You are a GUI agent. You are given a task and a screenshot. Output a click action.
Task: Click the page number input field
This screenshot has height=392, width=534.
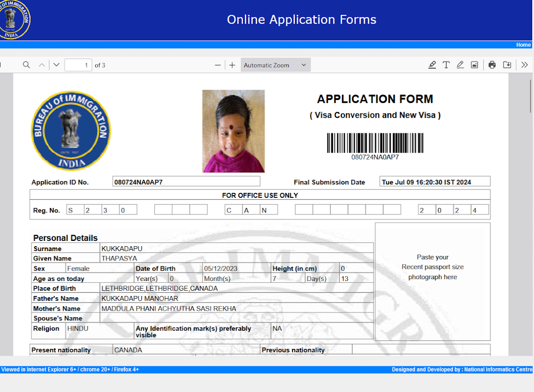78,65
